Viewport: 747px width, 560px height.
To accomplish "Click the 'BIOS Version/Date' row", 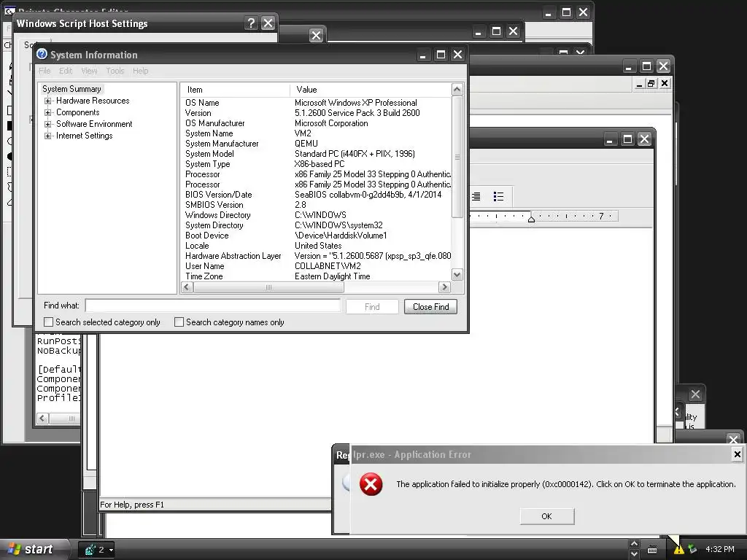I will [317, 195].
